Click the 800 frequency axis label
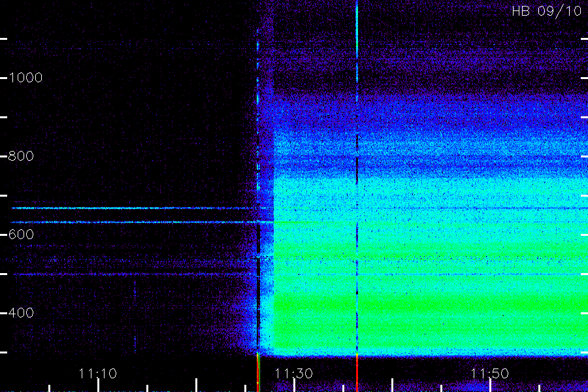 tap(21, 156)
